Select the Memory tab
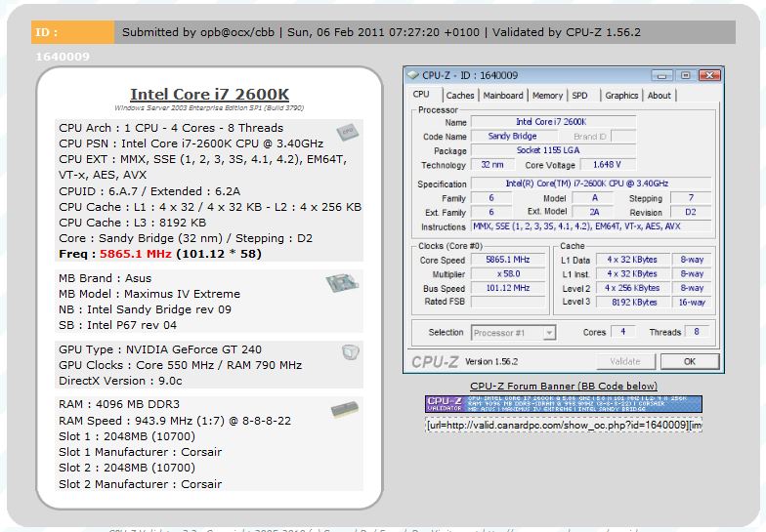Image resolution: width=766 pixels, height=532 pixels. pyautogui.click(x=547, y=96)
